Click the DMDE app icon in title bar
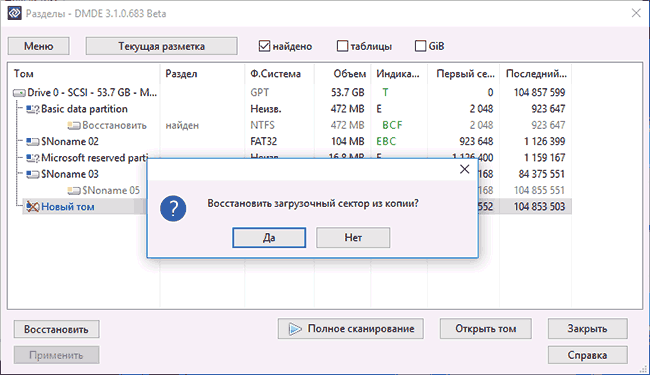The width and height of the screenshot is (650, 375). (14, 13)
